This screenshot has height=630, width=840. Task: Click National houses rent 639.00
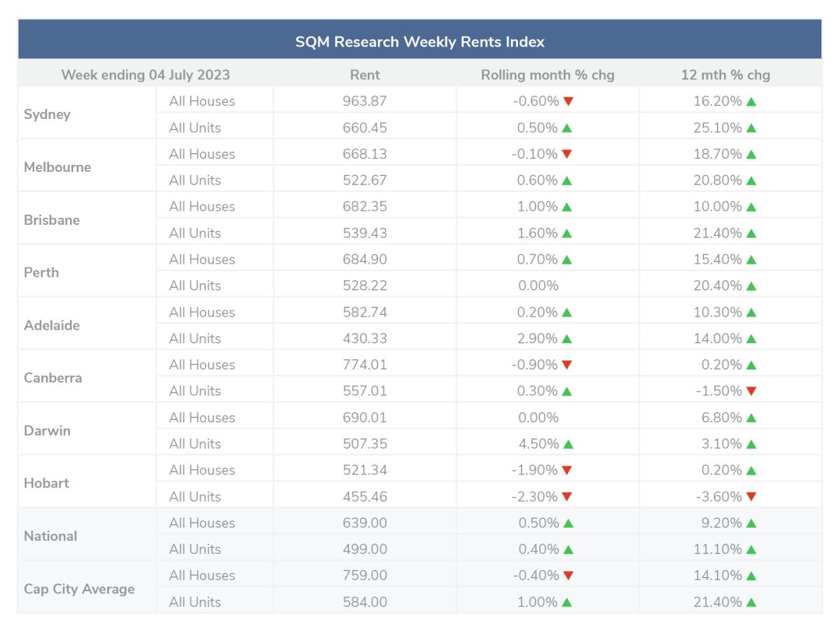[365, 523]
